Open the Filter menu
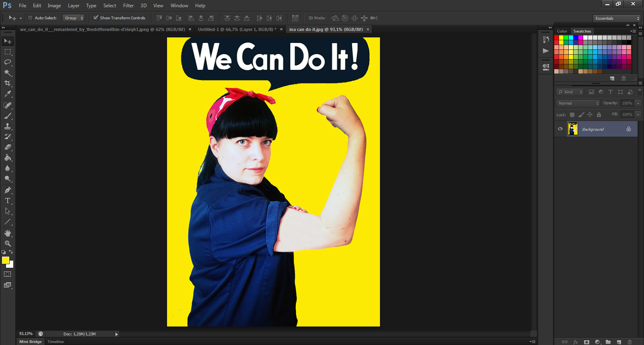The width and height of the screenshot is (644, 345). tap(128, 6)
